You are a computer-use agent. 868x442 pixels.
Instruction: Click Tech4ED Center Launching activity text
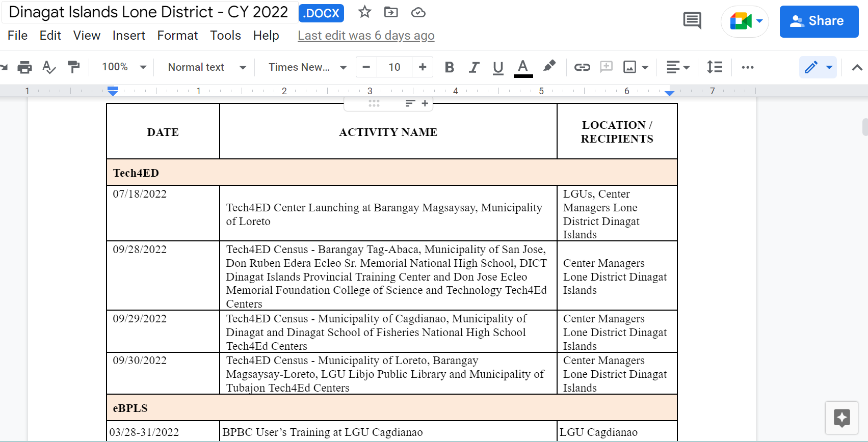click(384, 214)
